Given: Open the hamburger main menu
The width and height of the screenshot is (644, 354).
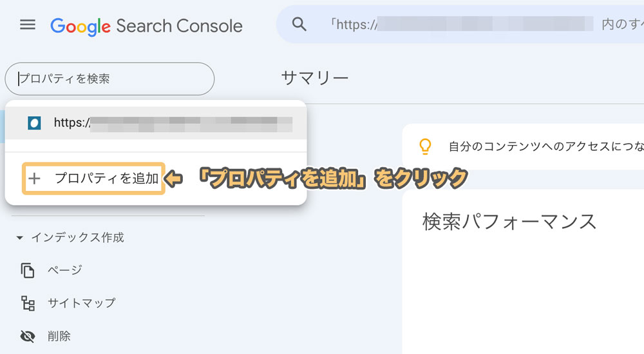Looking at the screenshot, I should (28, 25).
